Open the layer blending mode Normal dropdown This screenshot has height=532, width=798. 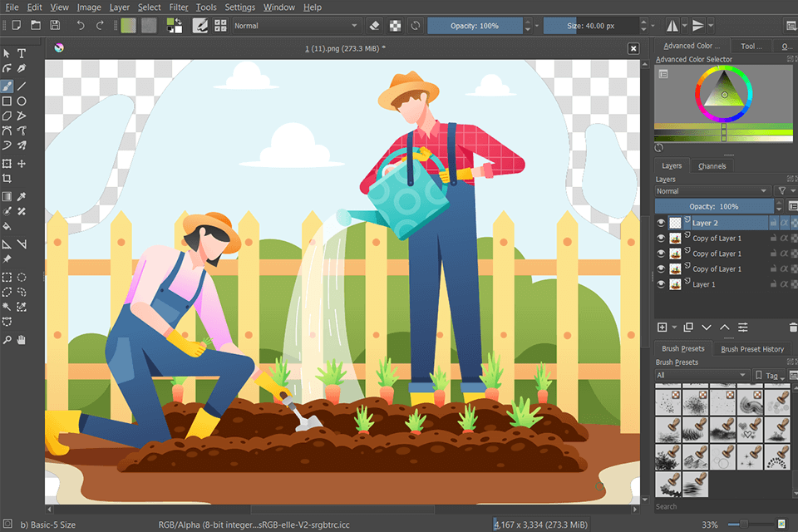pos(712,191)
